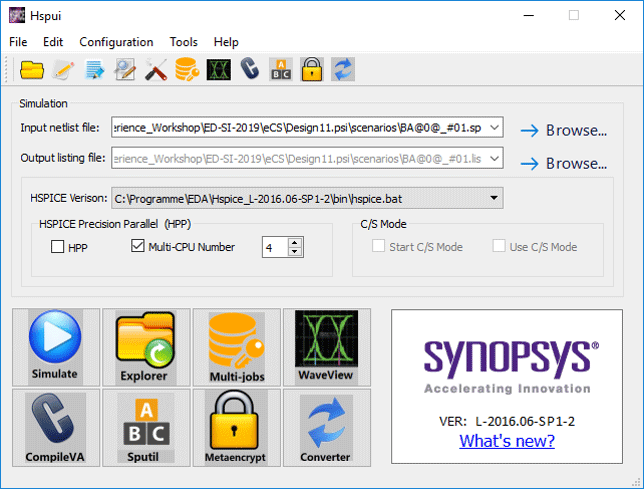Viewport: 644px width, 489px height.
Task: Increase the Multi-CPU number with up arrow
Action: tap(294, 242)
